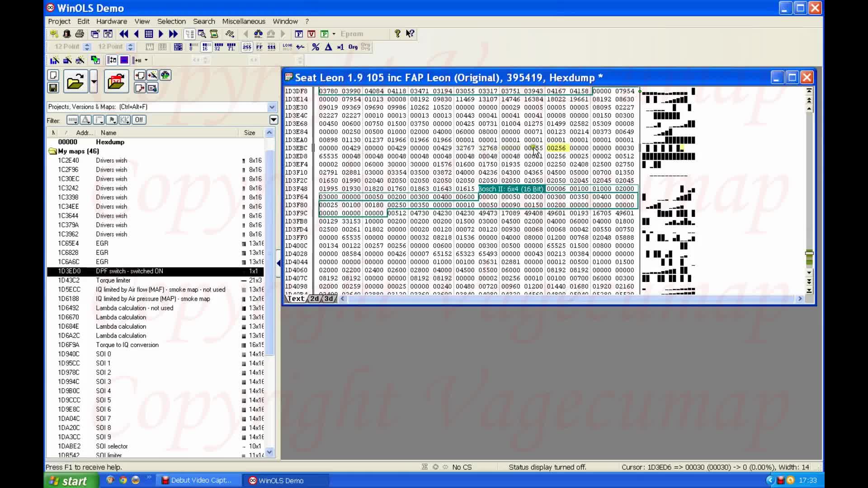Viewport: 868px width, 488px height.
Task: Select the Torque limiter map entry
Action: 113,280
